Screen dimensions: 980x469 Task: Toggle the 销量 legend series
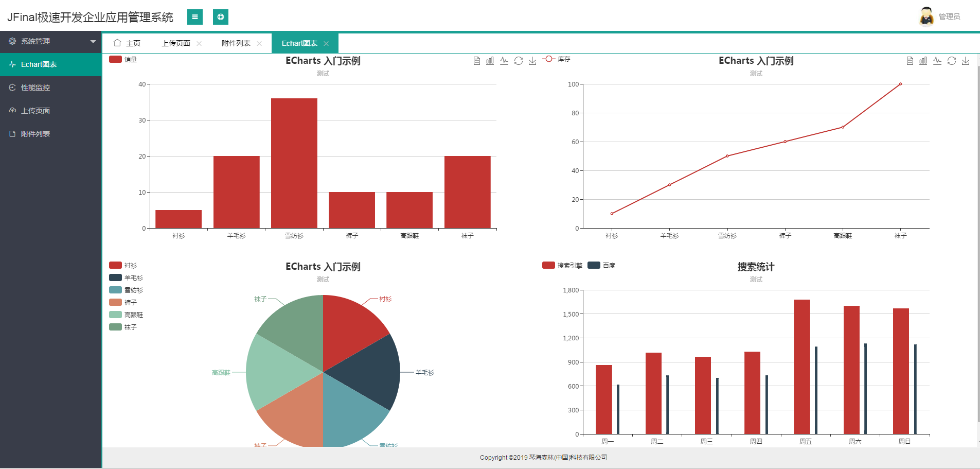123,59
